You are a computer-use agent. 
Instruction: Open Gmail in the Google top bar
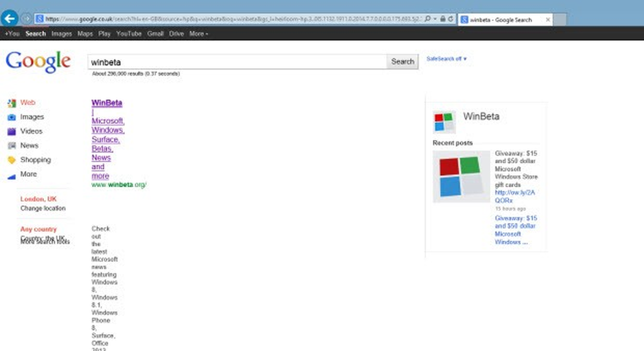coord(156,34)
